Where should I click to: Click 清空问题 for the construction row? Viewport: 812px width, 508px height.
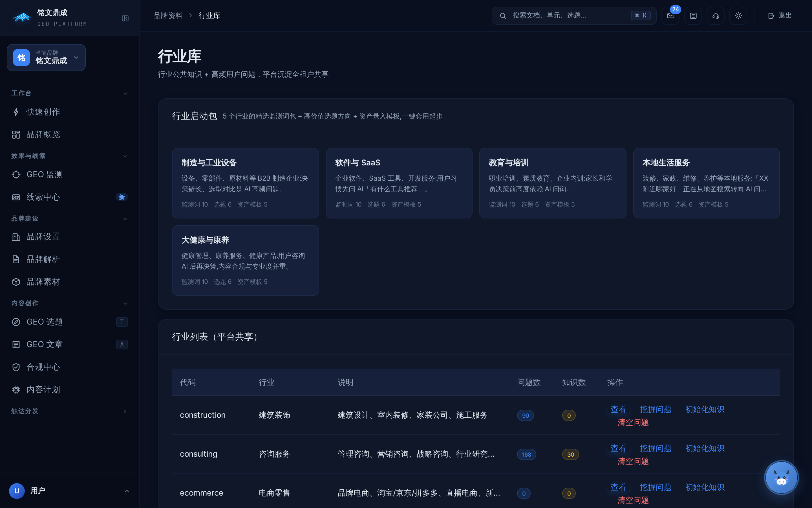pos(633,422)
